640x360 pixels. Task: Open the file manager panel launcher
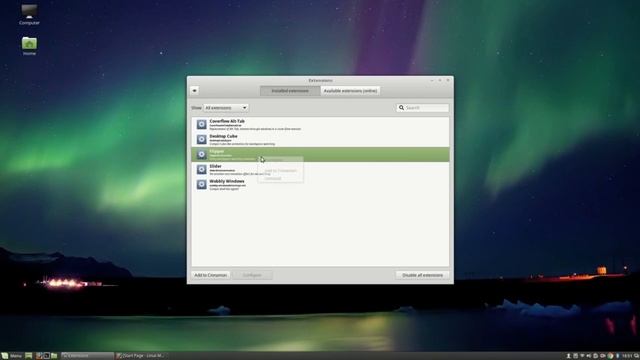tap(54, 356)
